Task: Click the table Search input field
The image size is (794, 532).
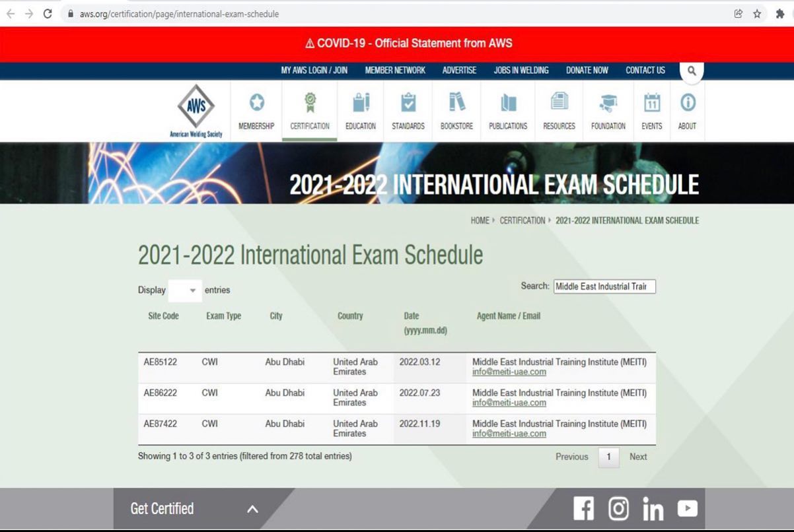Action: (x=604, y=286)
